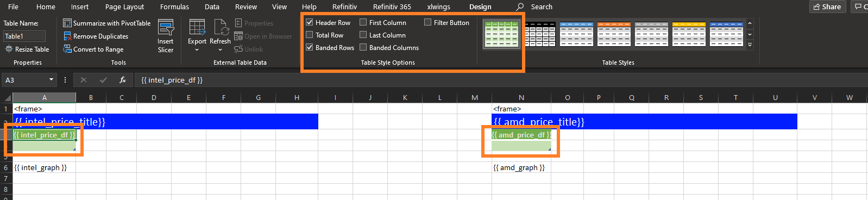Apply the yellow table style thumbnail
This screenshot has height=200, width=868.
pyautogui.click(x=689, y=34)
